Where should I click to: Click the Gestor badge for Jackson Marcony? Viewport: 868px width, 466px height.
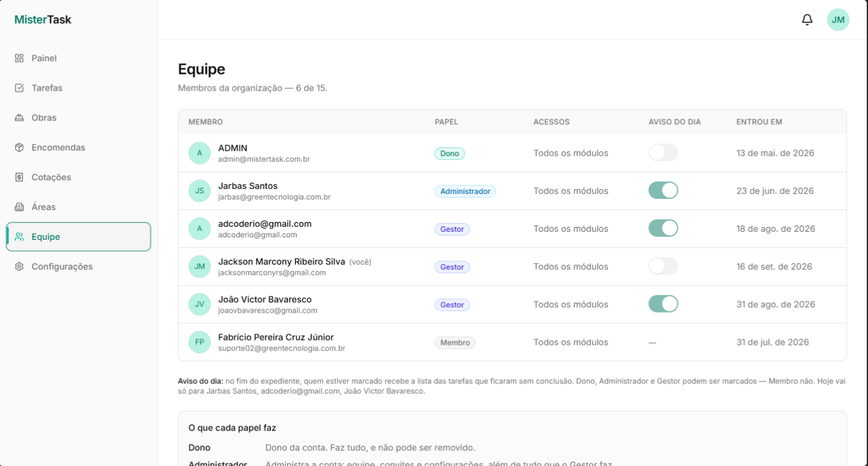tap(452, 267)
